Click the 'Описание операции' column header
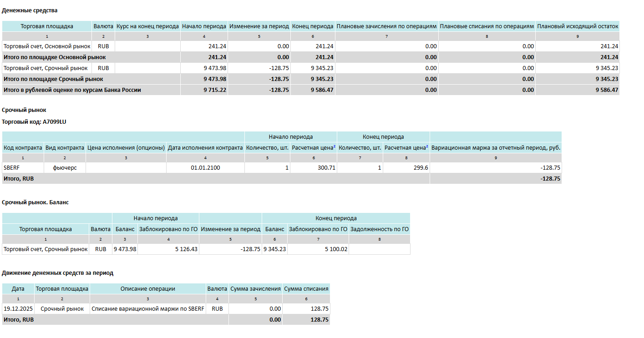 [x=148, y=289]
